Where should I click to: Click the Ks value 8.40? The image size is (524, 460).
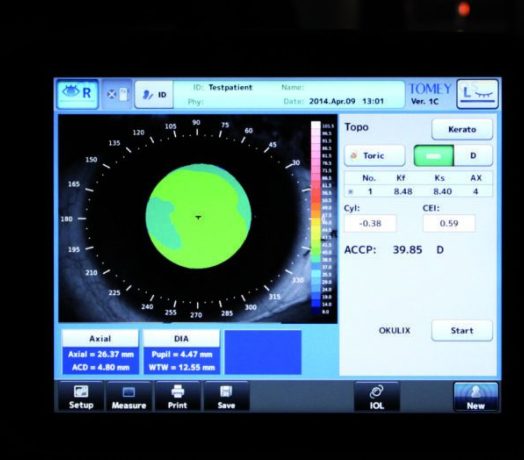point(442,192)
